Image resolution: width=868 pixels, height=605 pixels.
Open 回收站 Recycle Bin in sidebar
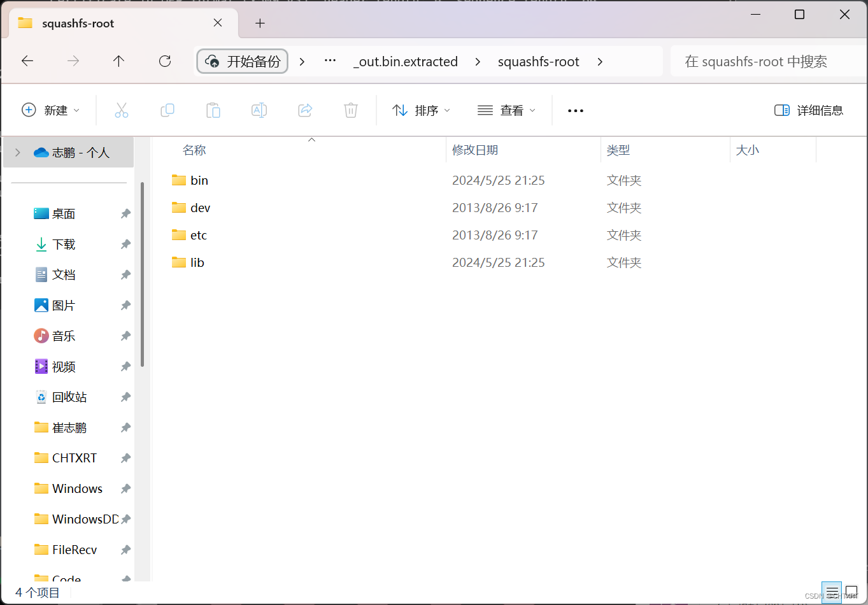point(69,397)
